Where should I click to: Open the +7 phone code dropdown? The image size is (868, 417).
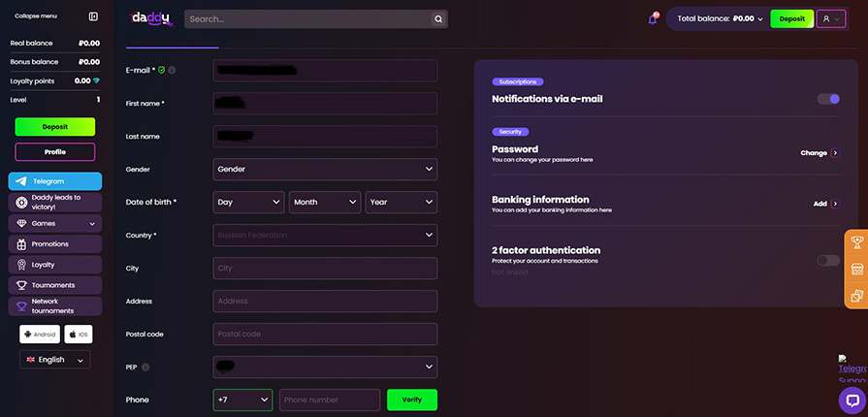click(x=242, y=400)
